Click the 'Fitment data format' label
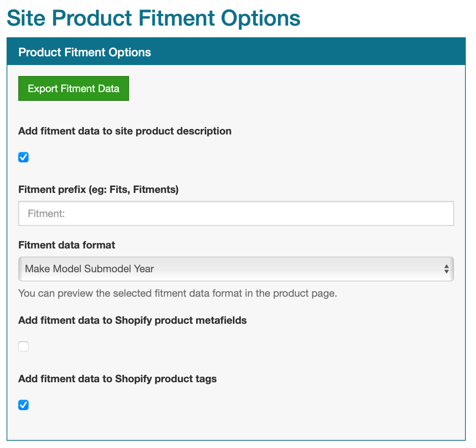Screen dimensions: 476x448 [x=67, y=245]
